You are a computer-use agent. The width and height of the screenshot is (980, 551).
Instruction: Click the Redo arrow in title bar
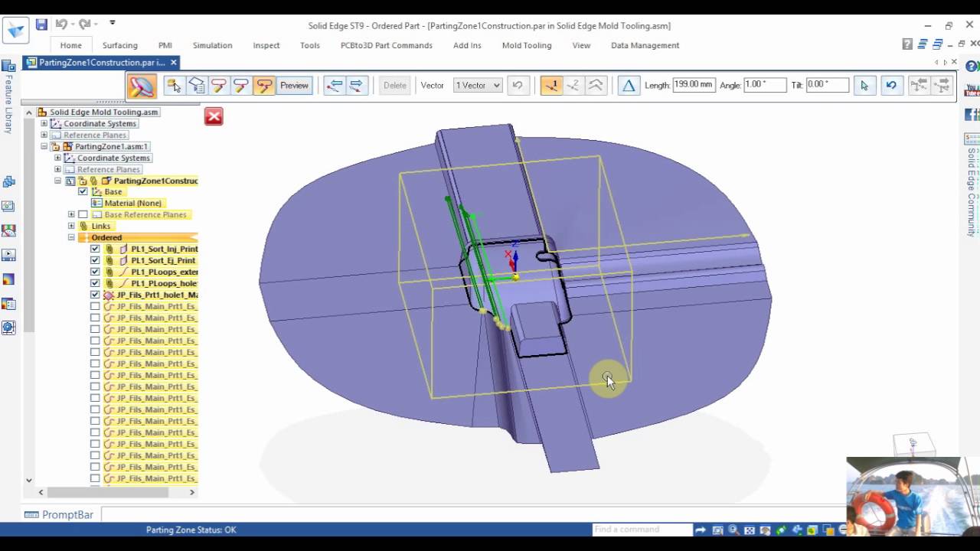tap(84, 25)
